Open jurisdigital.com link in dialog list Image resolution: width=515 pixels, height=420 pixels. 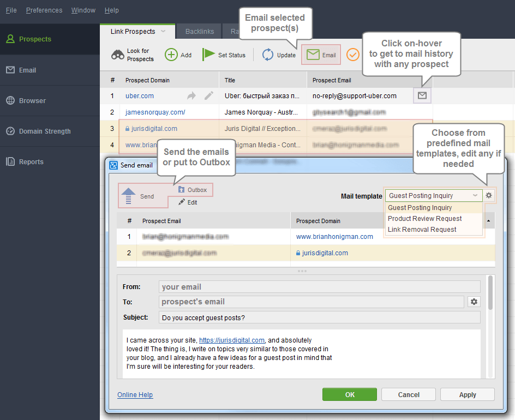point(325,253)
